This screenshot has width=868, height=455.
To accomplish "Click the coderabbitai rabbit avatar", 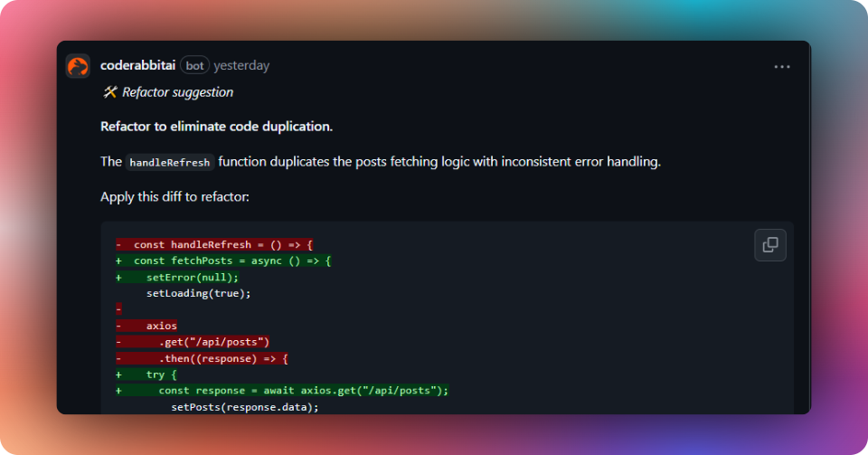I will click(78, 66).
